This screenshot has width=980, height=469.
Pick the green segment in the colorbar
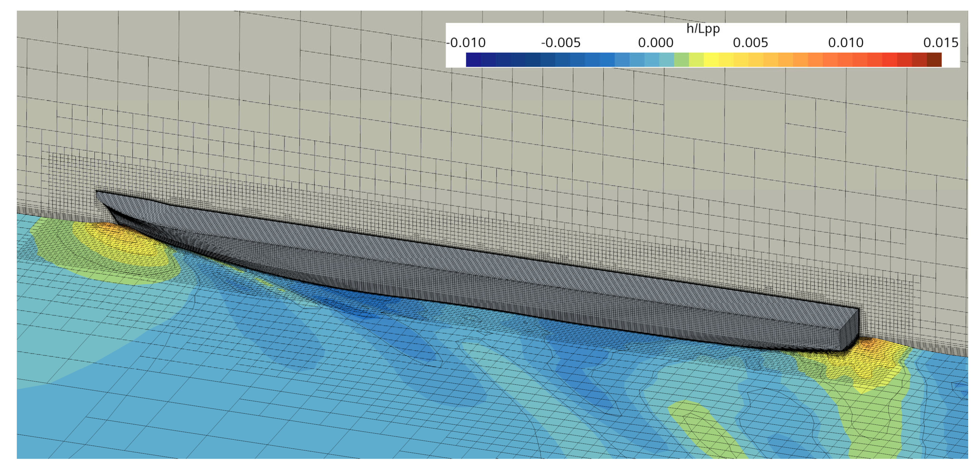(x=681, y=60)
